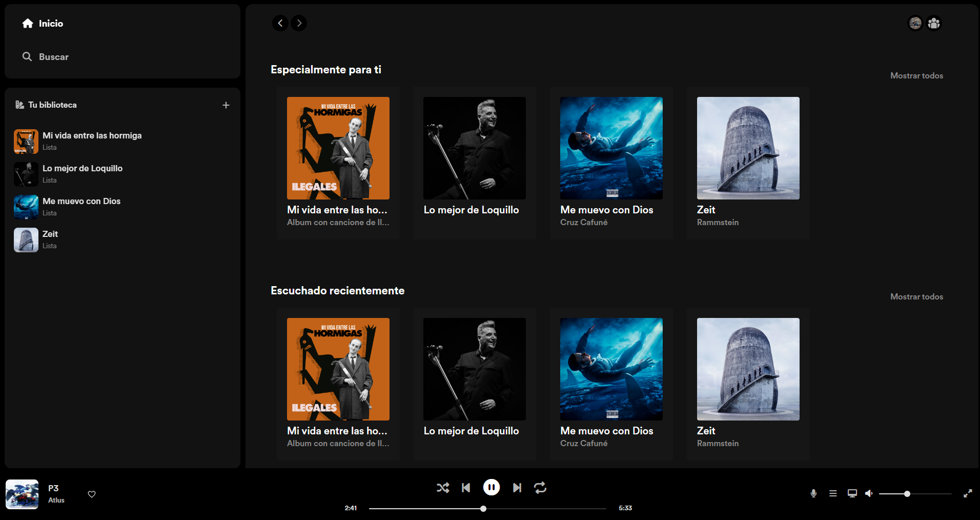Pause the current song
The height and width of the screenshot is (520, 980).
tap(492, 487)
